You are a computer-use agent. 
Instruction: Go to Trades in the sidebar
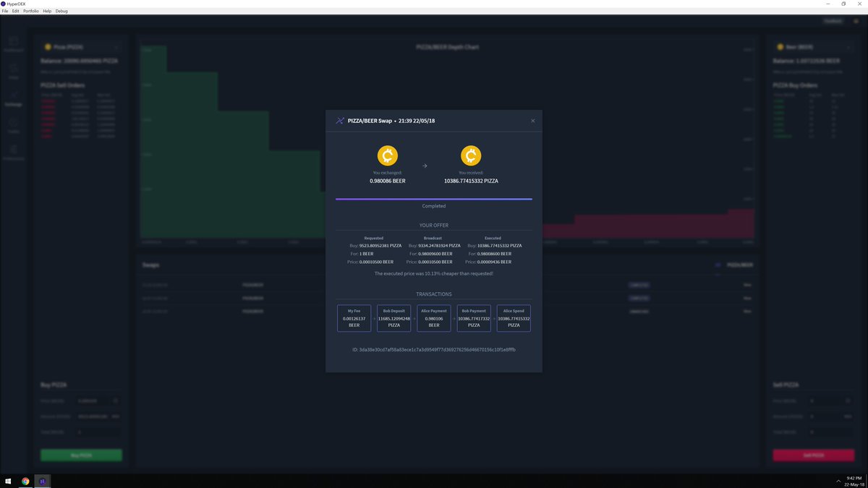(x=14, y=125)
